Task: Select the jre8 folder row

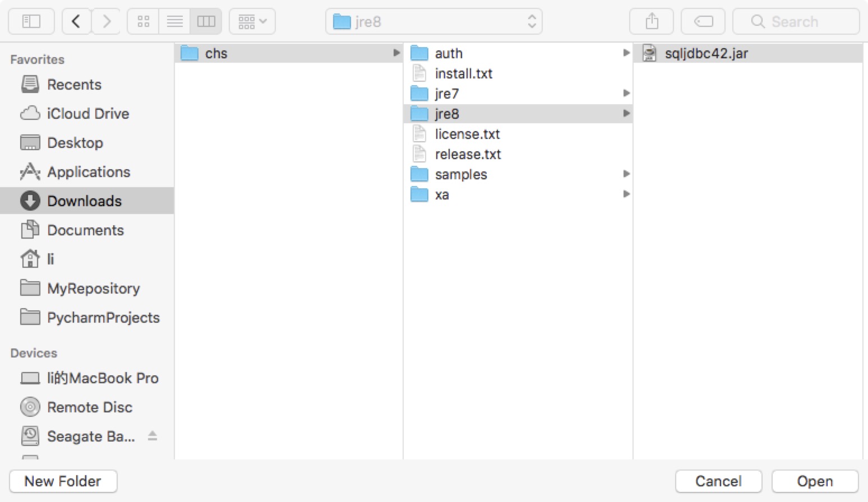Action: tap(518, 114)
